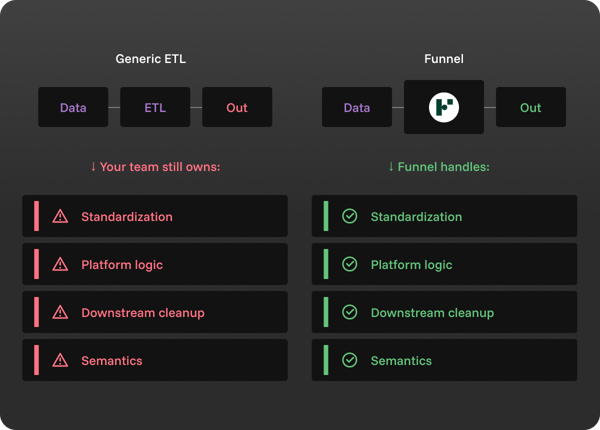The image size is (600, 430).
Task: Click the green Semantics label
Action: (401, 361)
